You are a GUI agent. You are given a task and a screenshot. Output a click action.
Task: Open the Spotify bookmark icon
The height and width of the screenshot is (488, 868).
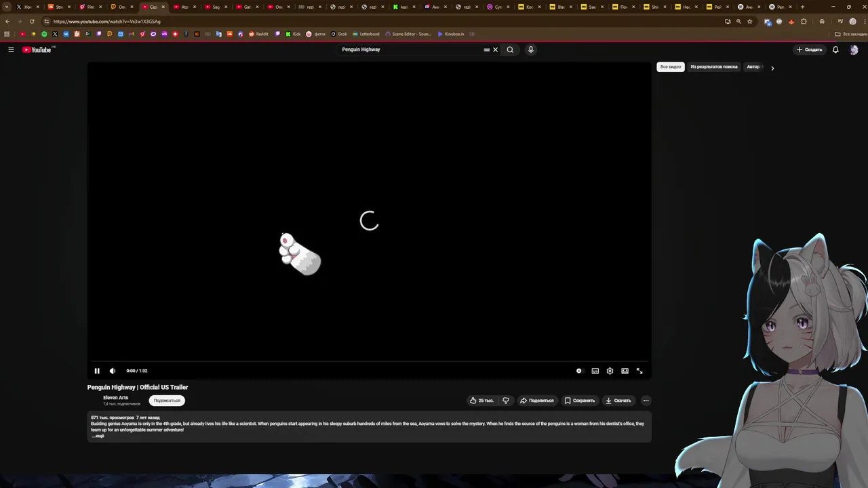click(44, 34)
